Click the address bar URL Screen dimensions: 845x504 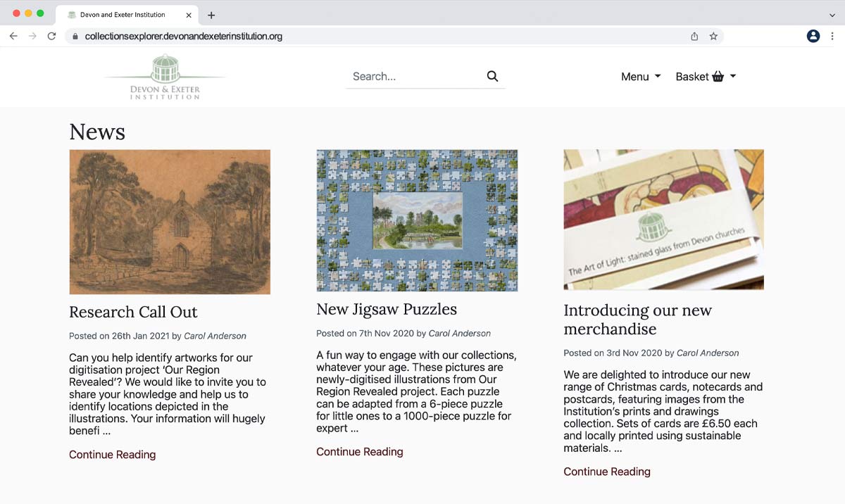tap(183, 36)
